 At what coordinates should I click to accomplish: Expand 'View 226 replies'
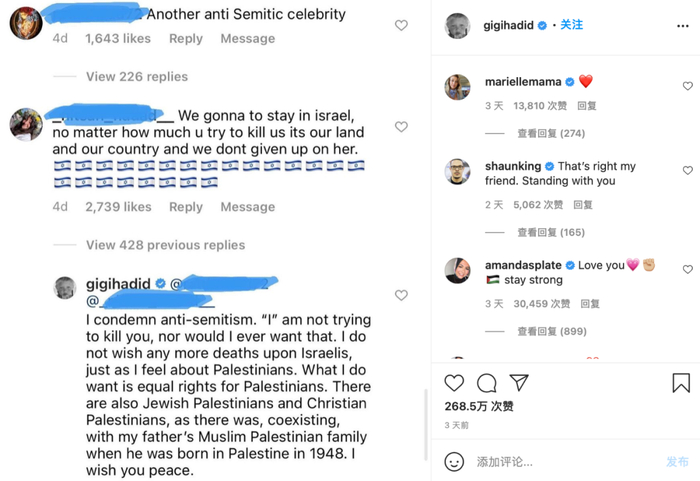point(137,76)
